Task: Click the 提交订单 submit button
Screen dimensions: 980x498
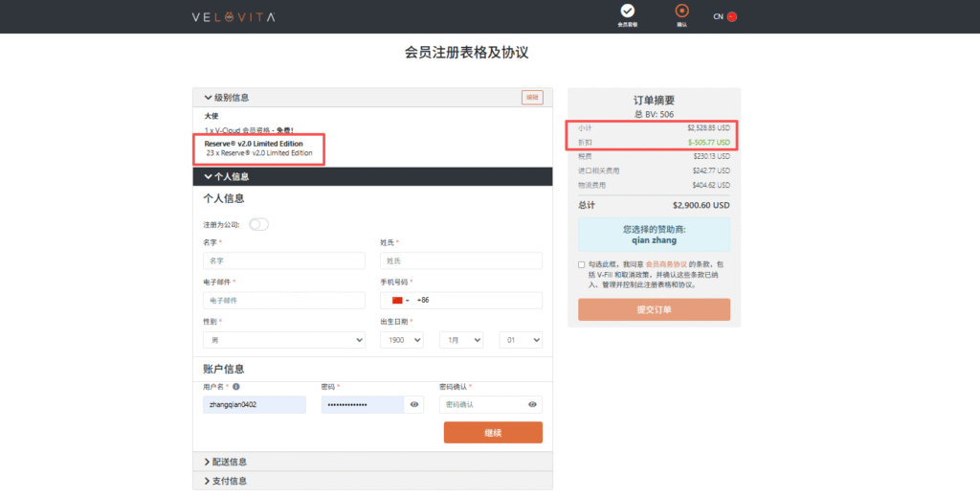Action: tap(654, 309)
